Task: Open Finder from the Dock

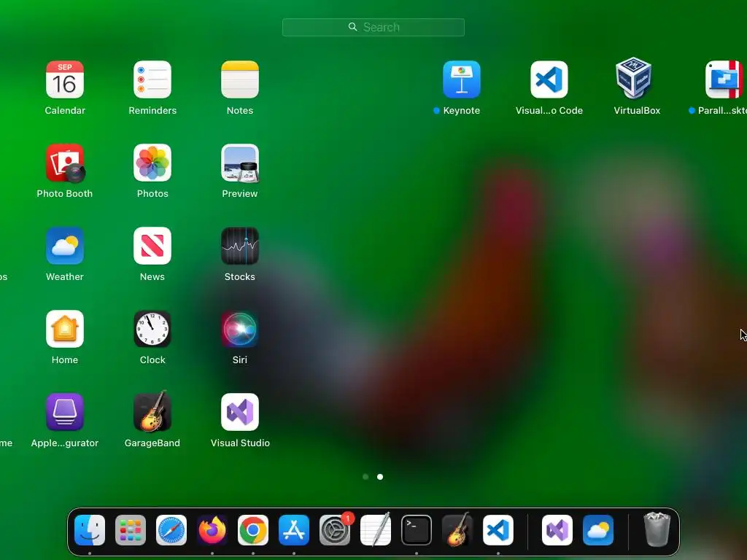Action: point(90,530)
